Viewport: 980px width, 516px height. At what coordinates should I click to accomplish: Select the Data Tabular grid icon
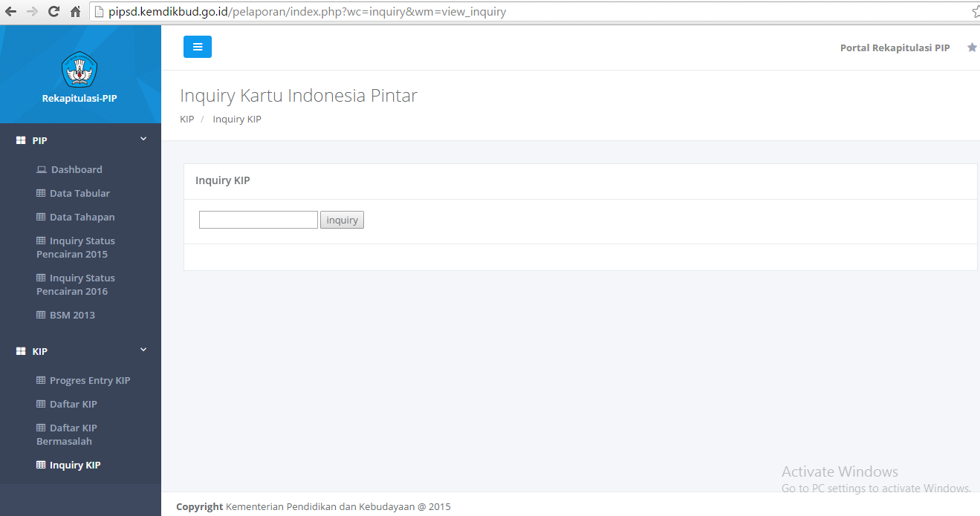click(39, 193)
